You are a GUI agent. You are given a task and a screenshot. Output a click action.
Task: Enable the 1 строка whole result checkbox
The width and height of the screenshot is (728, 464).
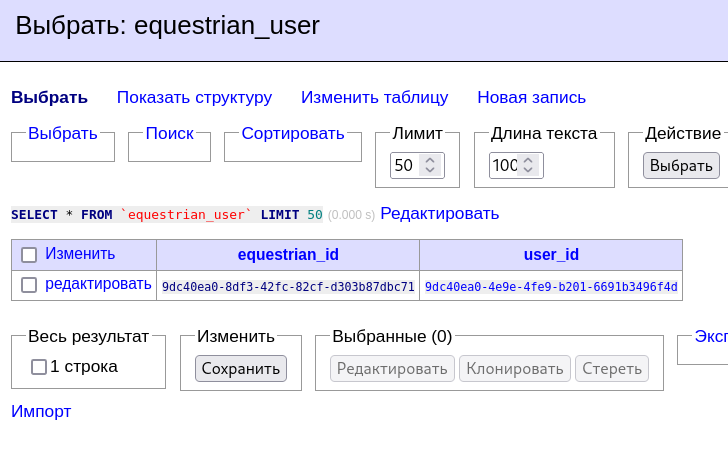(39, 367)
